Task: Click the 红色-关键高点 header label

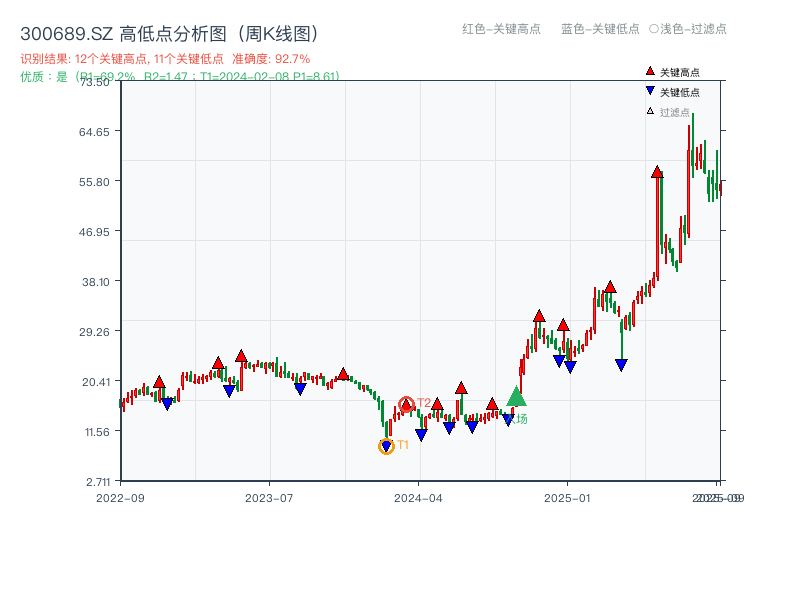Action: point(501,29)
